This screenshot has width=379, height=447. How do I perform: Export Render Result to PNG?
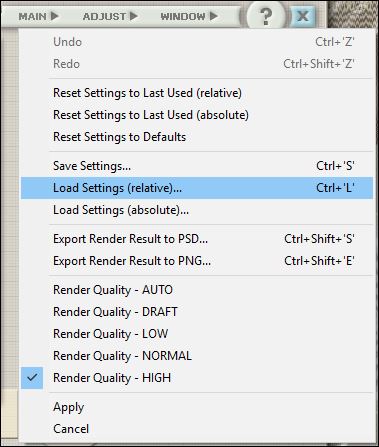pos(197,261)
